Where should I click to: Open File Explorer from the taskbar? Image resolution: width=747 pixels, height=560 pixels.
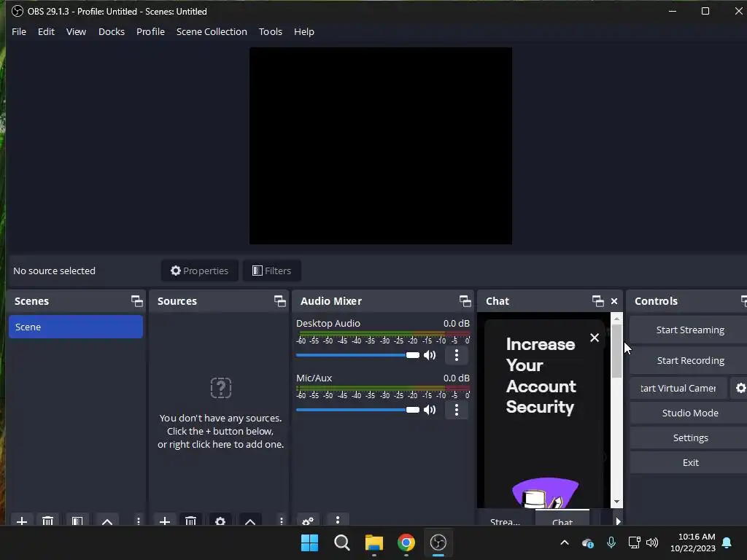(x=374, y=542)
